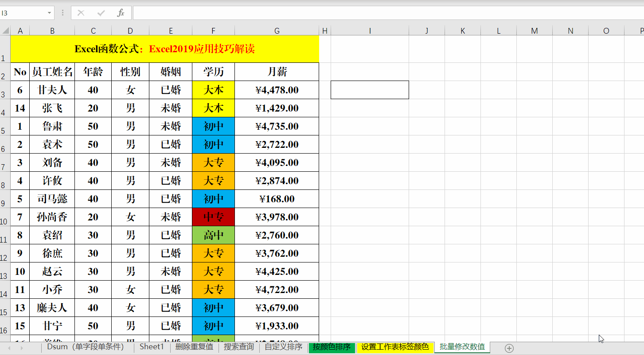644x355 pixels.
Task: Click into the formula bar input
Action: 386,13
